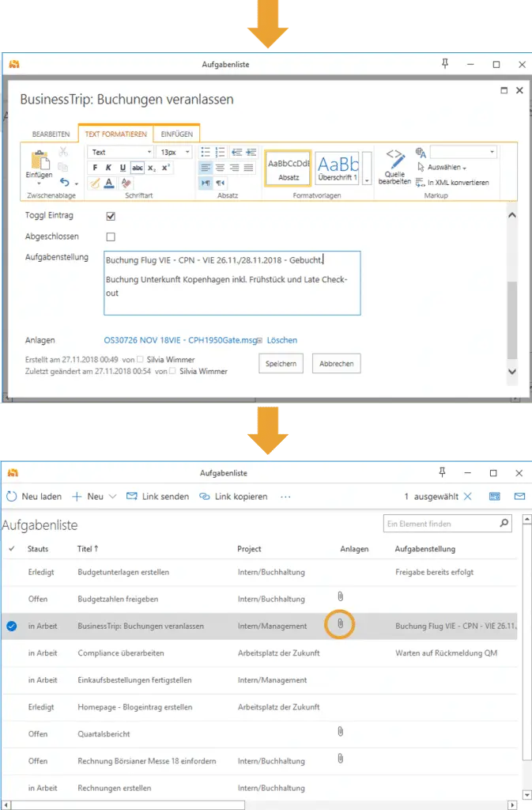Screen dimensions: 532x810
Task: Clear selection with X beside ausgewählt
Action: tap(467, 497)
